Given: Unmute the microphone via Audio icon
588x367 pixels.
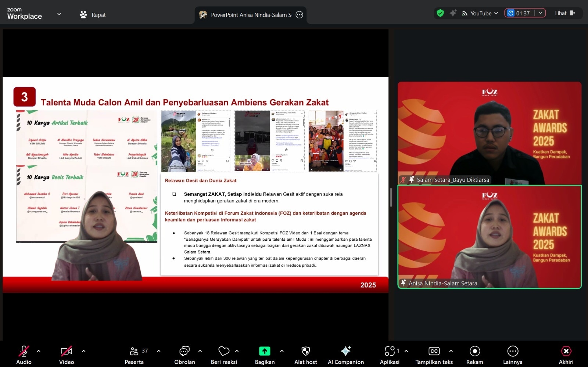Looking at the screenshot, I should 24,351.
